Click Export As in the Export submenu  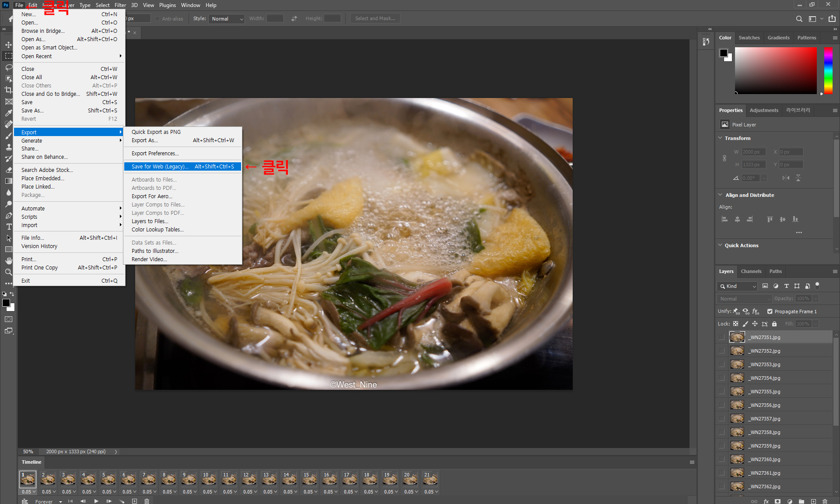(x=144, y=140)
